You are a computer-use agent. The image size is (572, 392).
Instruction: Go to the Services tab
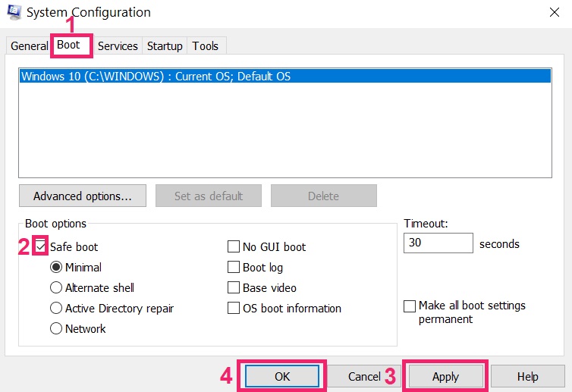click(x=118, y=46)
